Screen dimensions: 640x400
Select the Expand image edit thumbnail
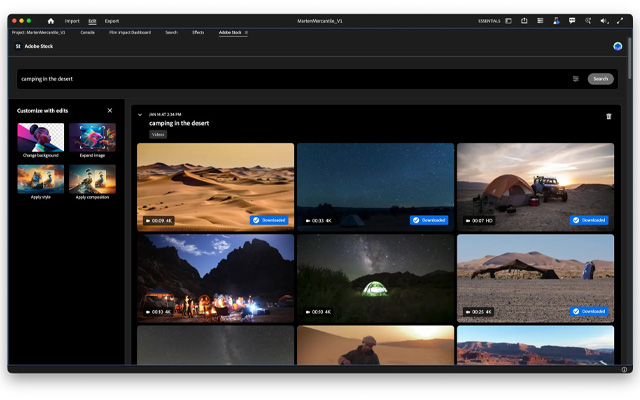[x=92, y=138]
